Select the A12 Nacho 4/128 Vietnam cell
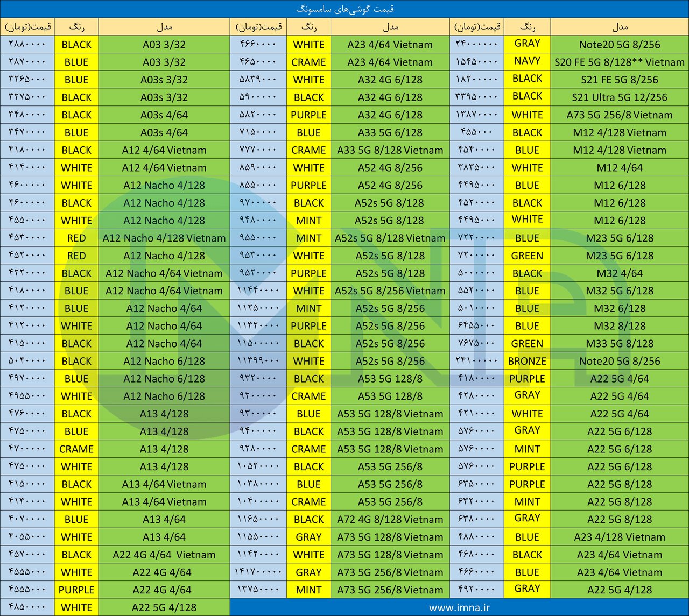Image resolution: width=689 pixels, height=616 pixels. click(164, 238)
